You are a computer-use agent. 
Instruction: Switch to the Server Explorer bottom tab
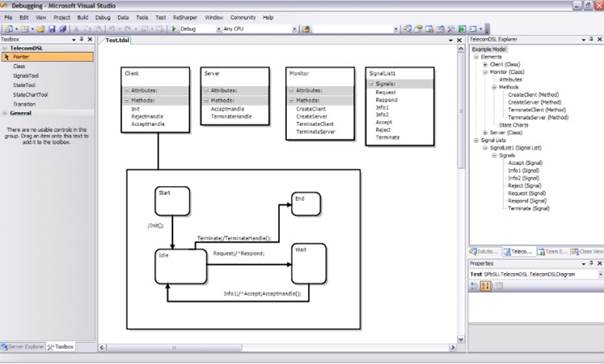[22, 347]
